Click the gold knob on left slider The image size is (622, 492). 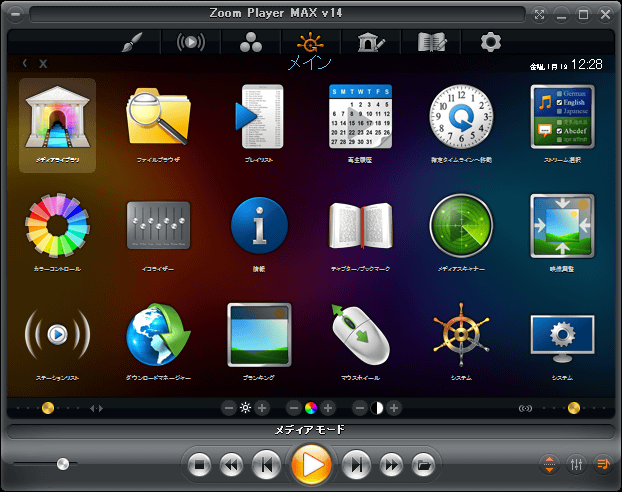[x=48, y=408]
